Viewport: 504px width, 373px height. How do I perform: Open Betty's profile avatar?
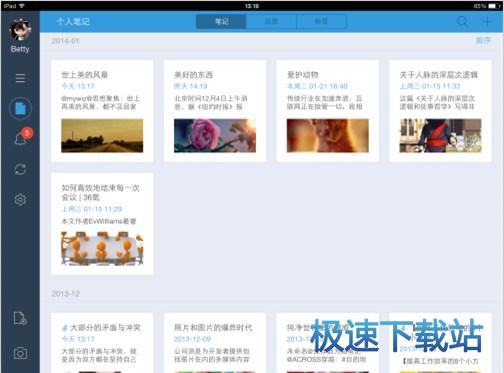[x=20, y=30]
